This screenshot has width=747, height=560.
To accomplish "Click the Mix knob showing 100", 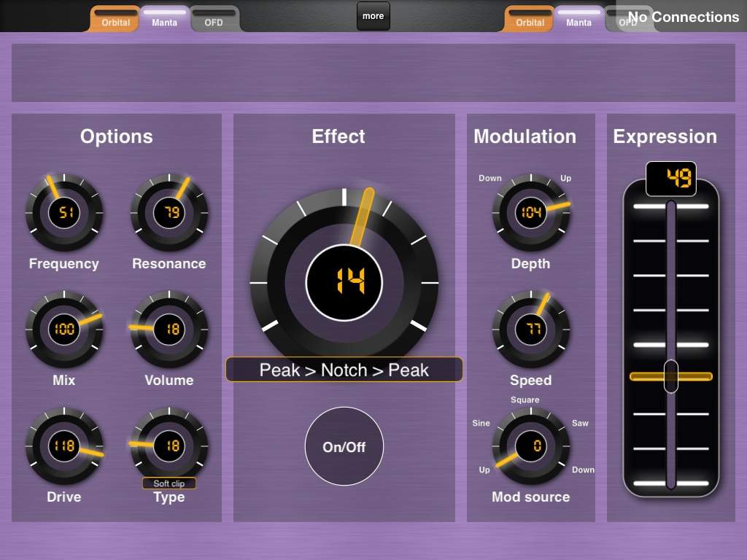I will tap(64, 329).
